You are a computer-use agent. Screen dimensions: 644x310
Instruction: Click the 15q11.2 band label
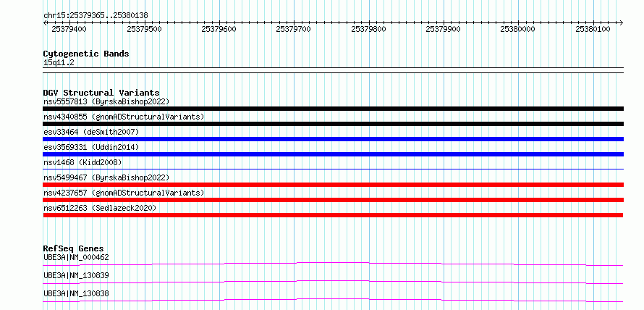pos(59,63)
